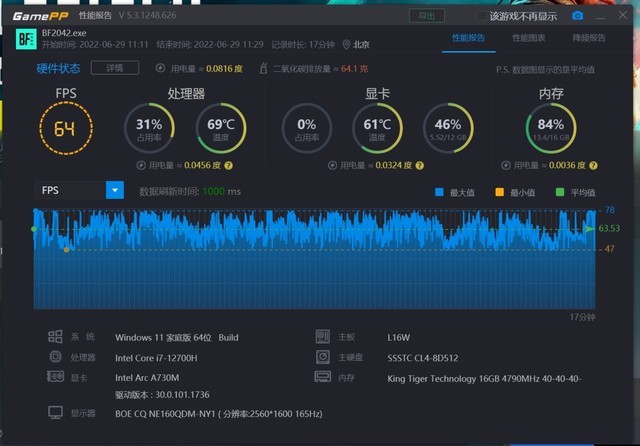Toggle 'do not show for this game' checkbox
Image resolution: width=640 pixels, height=446 pixels.
481,16
